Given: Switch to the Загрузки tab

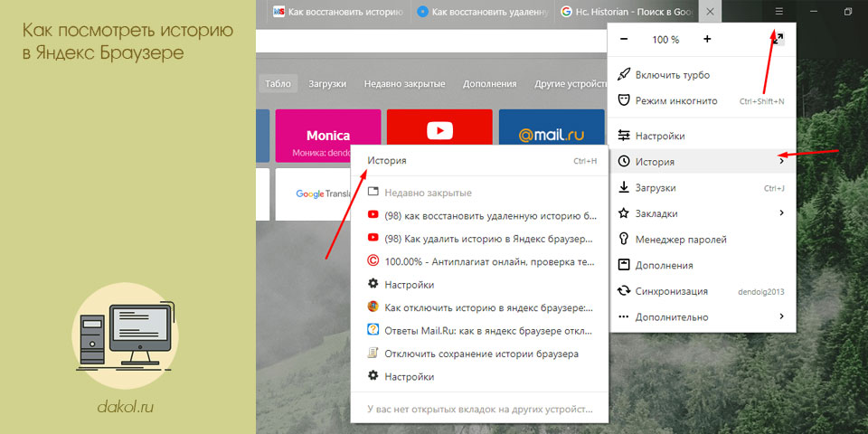Looking at the screenshot, I should pyautogui.click(x=327, y=83).
